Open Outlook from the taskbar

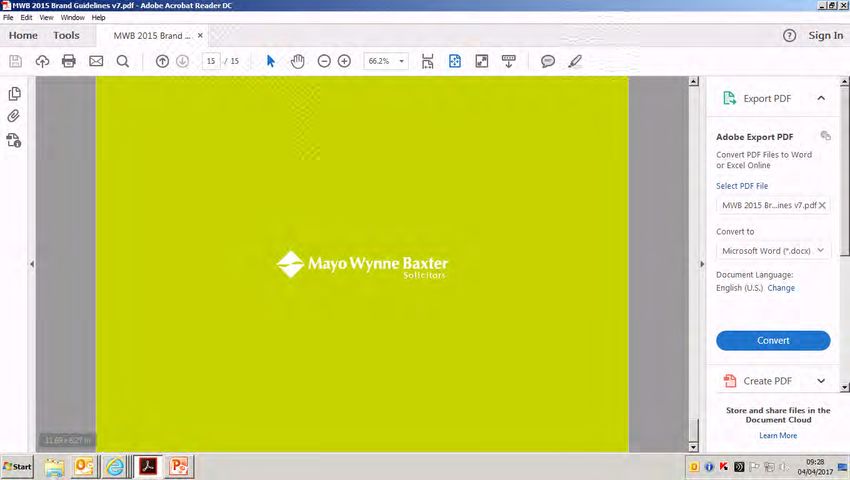[x=84, y=466]
